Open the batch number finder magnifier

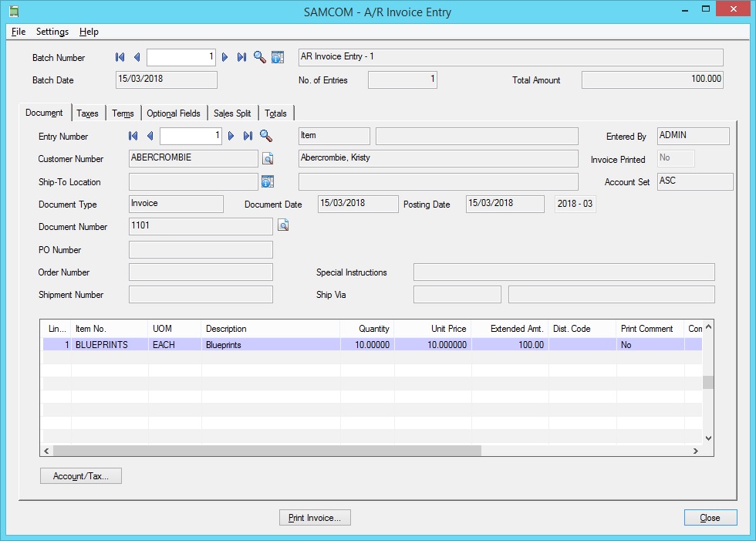tap(259, 57)
